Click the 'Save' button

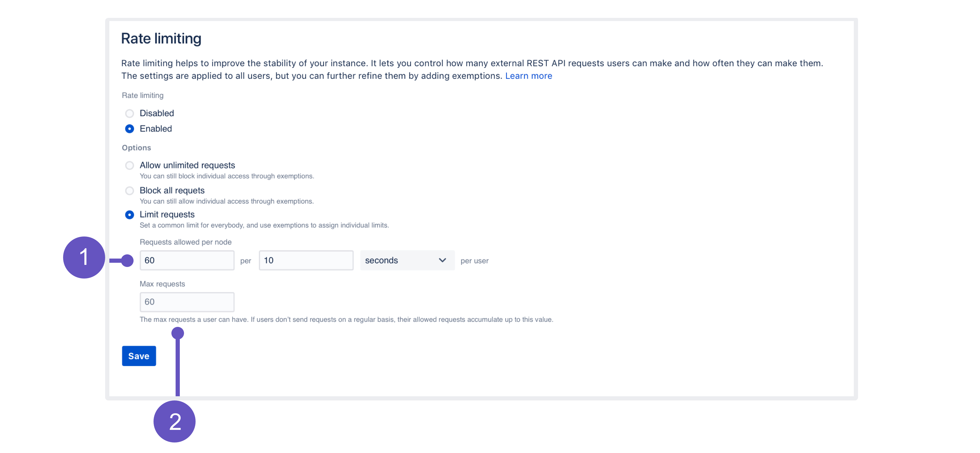click(x=139, y=356)
